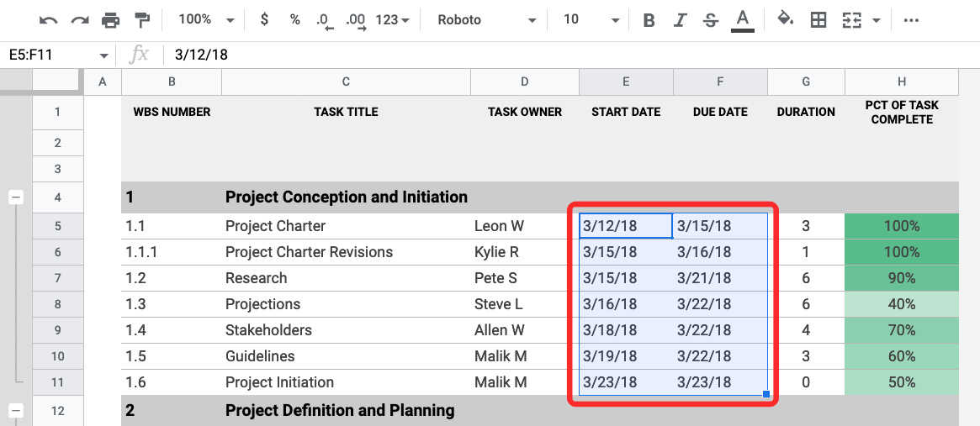The image size is (980, 426).
Task: Click the merge cells icon
Action: 851,20
